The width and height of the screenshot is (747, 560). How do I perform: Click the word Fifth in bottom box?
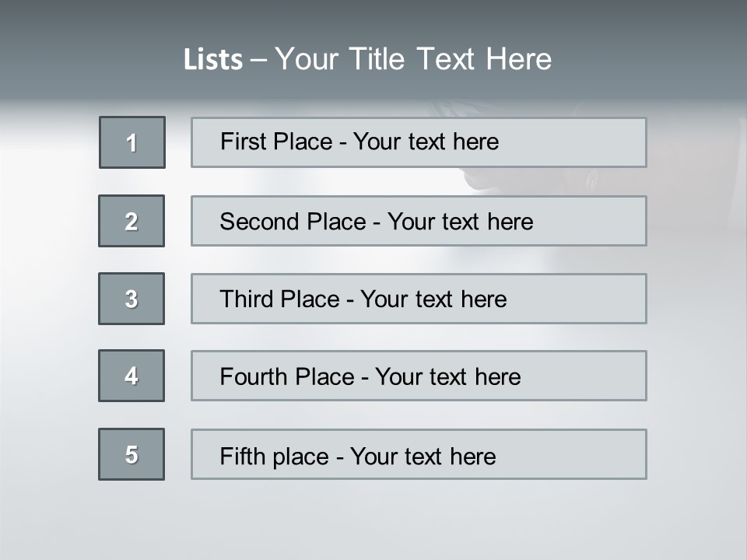click(242, 456)
